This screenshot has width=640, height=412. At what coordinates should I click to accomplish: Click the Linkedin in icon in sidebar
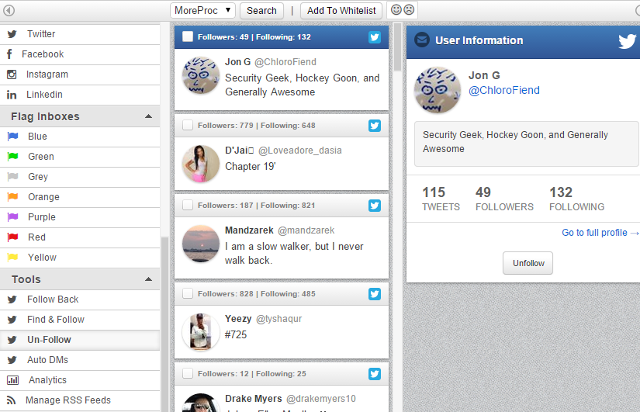coord(11,95)
